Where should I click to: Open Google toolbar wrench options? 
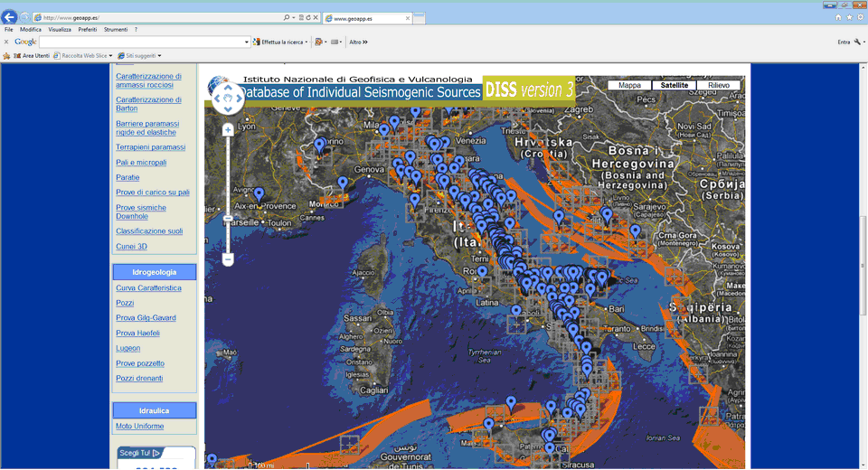[x=857, y=42]
